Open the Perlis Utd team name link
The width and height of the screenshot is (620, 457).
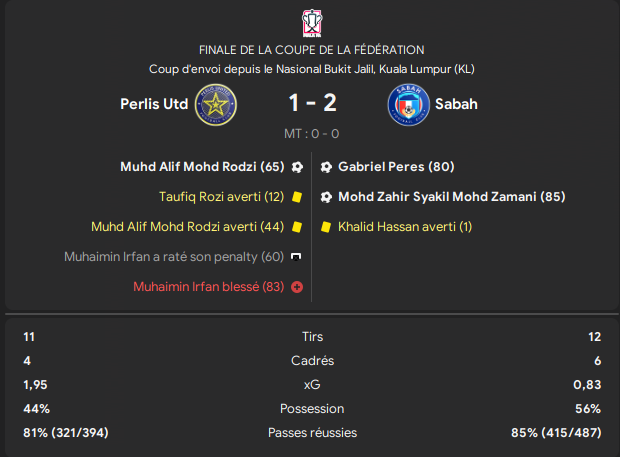click(x=154, y=104)
